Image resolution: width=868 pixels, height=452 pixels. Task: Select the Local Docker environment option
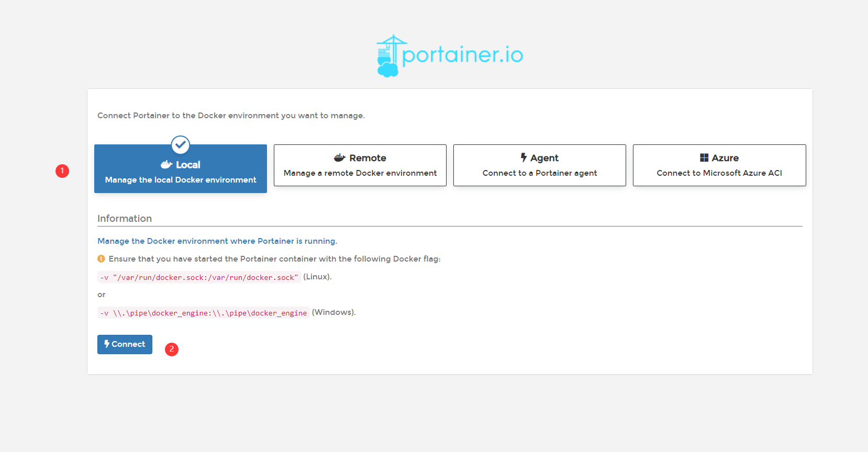point(181,168)
